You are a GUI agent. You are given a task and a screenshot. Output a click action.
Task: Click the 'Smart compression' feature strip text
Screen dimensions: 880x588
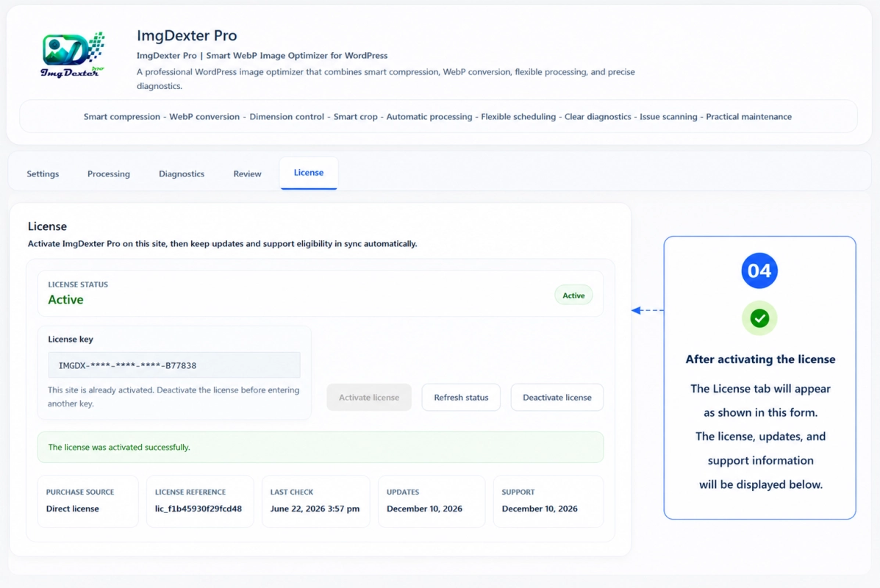[122, 117]
